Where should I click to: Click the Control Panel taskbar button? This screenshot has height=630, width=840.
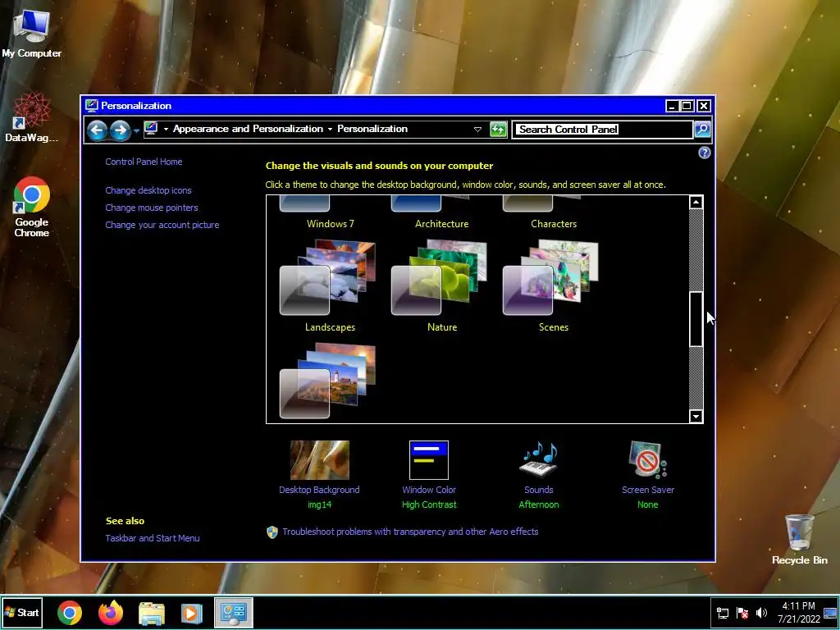click(x=234, y=612)
